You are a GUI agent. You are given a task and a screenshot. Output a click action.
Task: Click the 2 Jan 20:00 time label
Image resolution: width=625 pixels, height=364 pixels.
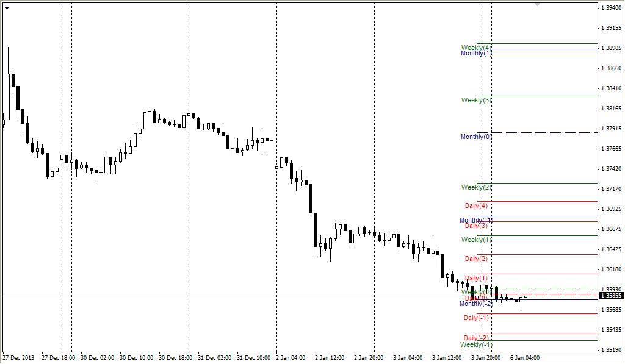click(x=369, y=358)
